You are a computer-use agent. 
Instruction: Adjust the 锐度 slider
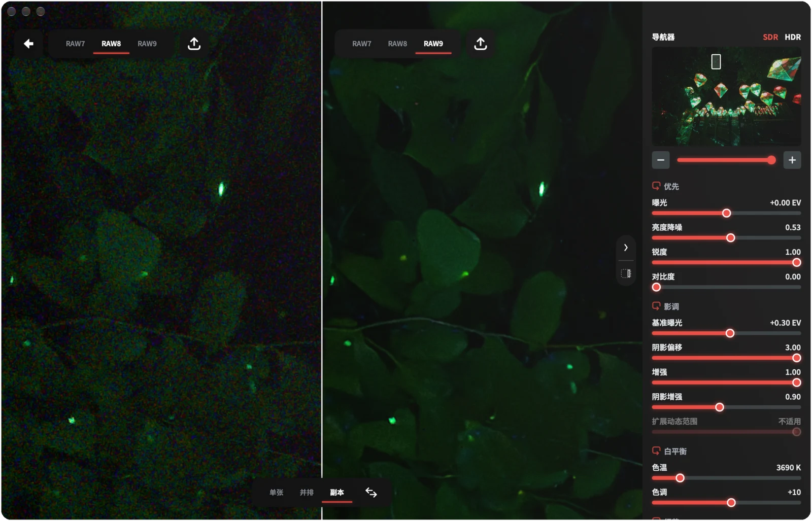tap(726, 262)
